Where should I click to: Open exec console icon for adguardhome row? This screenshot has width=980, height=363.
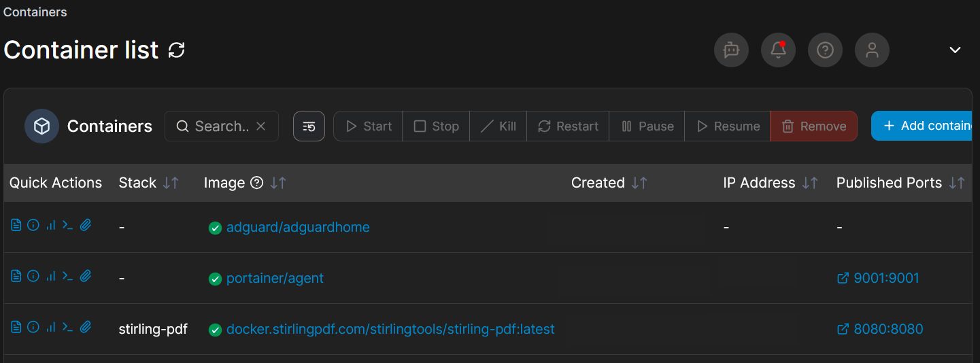[x=67, y=225]
